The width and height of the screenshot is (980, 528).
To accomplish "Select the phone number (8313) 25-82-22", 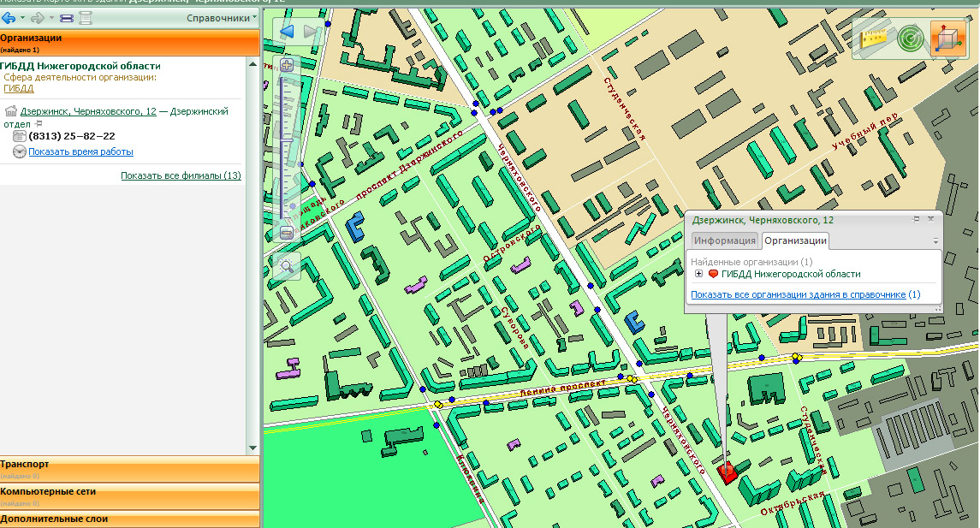I will 72,136.
